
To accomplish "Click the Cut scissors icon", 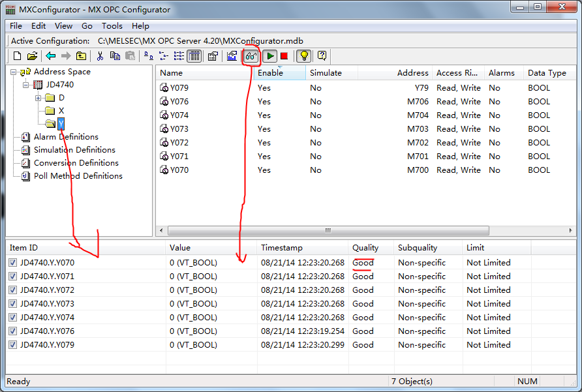I will [100, 56].
